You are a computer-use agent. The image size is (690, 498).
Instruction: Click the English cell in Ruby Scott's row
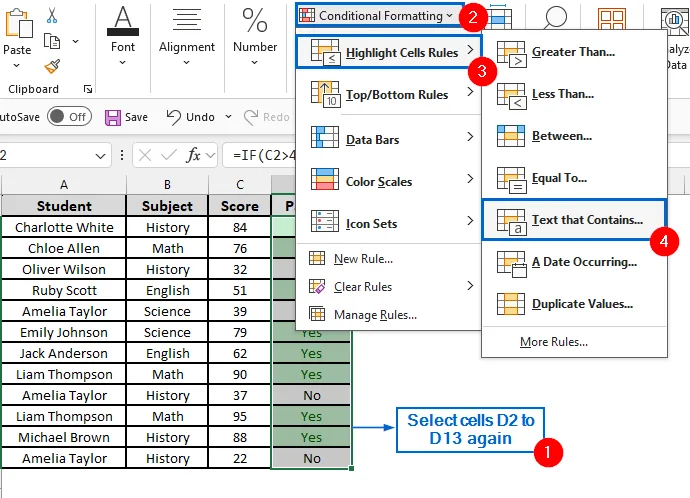[167, 291]
